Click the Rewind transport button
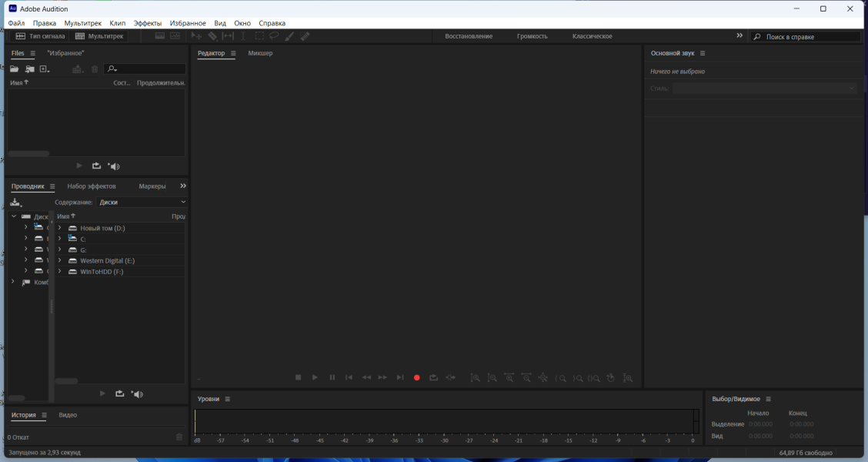Image resolution: width=868 pixels, height=462 pixels. click(366, 377)
